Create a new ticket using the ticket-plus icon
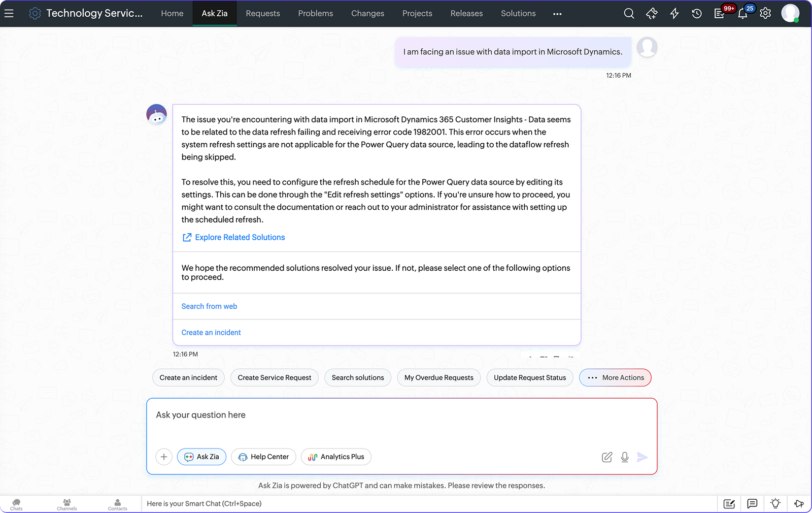Image resolution: width=812 pixels, height=513 pixels. [x=652, y=14]
